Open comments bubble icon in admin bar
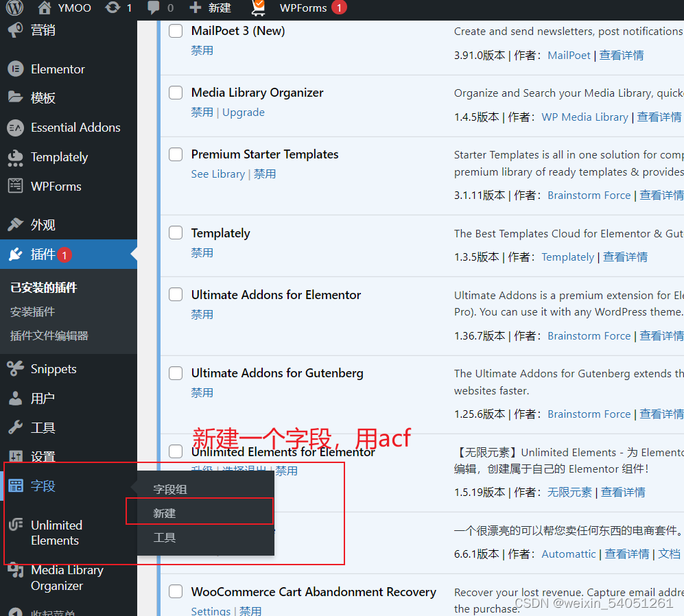684x616 pixels. pos(153,8)
